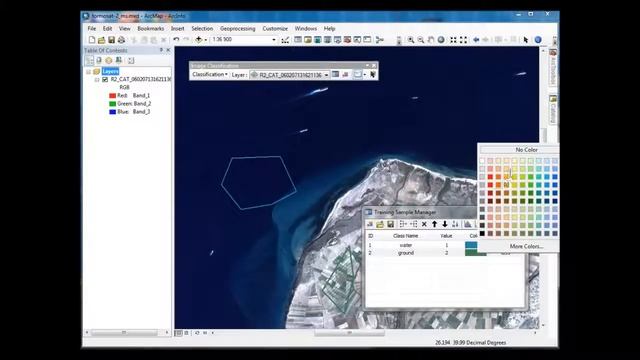Activate the Pan hand tool
640x360 pixels.
pyautogui.click(x=431, y=40)
